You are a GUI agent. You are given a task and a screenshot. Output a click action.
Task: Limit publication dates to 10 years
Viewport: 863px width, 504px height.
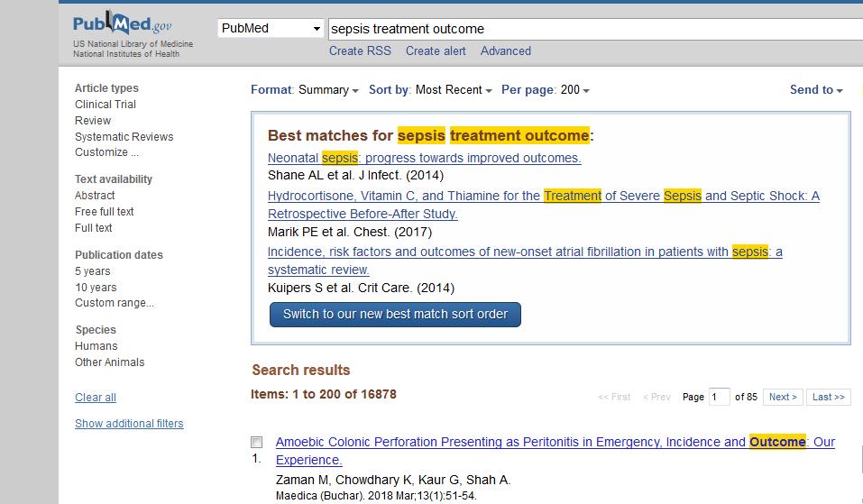point(96,288)
